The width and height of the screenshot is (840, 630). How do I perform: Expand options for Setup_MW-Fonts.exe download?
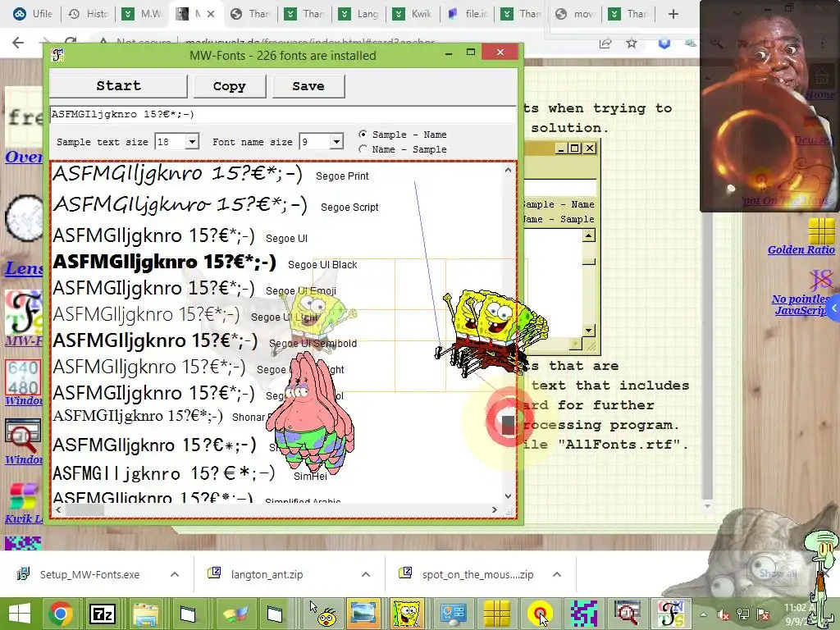tap(175, 574)
